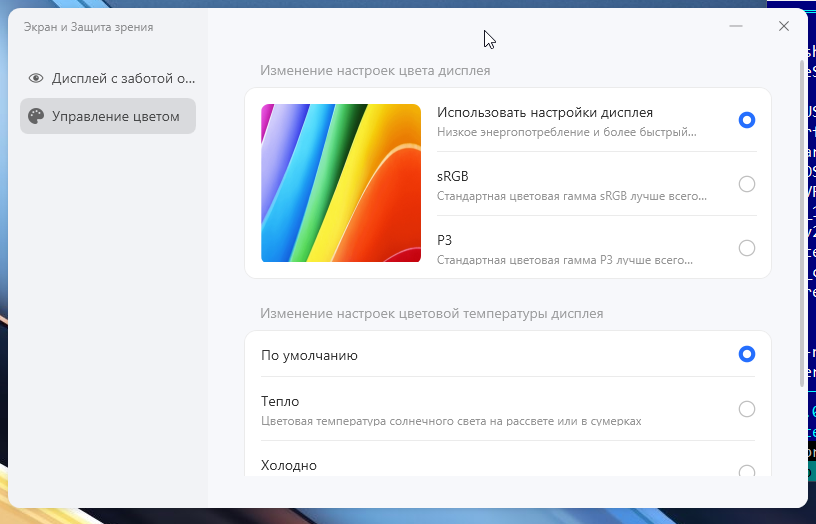Click the palette icon beside Управление цветом

click(x=36, y=116)
